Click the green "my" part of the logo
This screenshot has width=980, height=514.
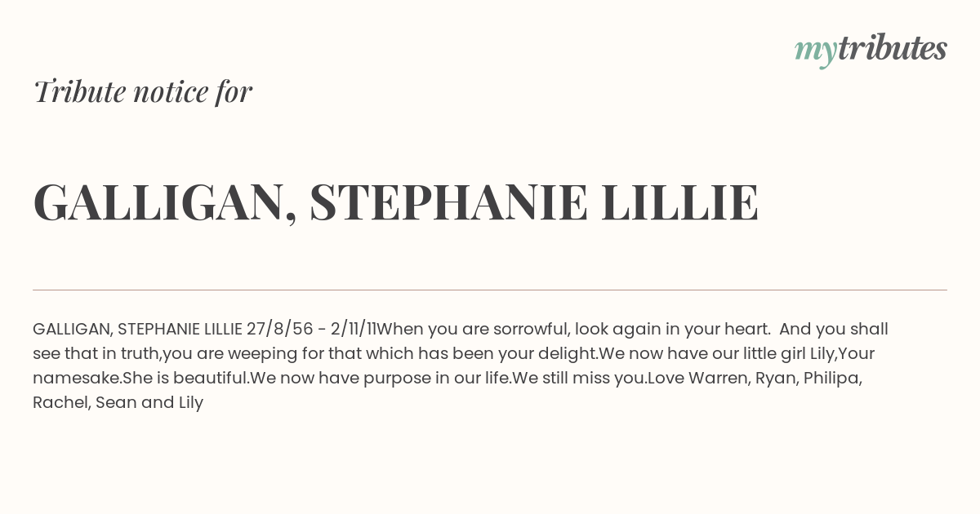click(815, 51)
